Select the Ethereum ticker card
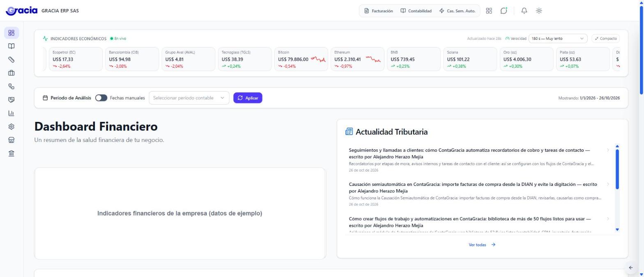The height and width of the screenshot is (277, 644). [x=357, y=59]
